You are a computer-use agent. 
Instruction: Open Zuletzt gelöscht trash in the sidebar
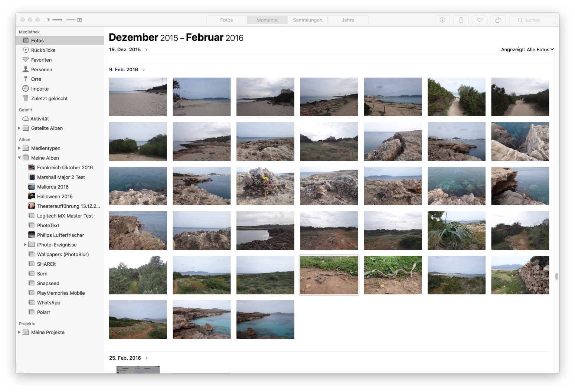49,98
